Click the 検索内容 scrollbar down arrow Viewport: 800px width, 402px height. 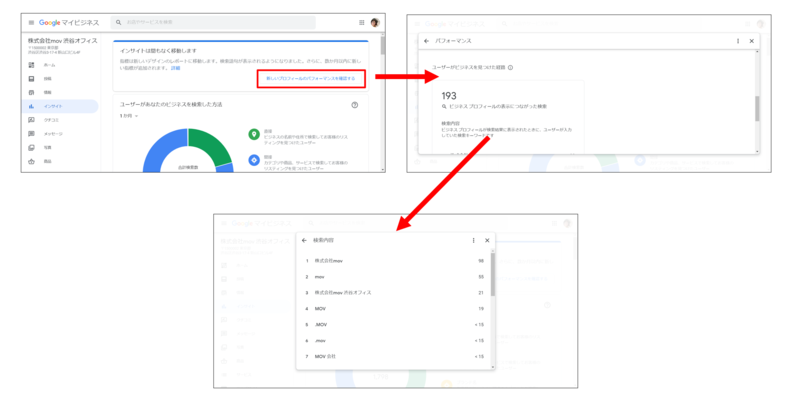pyautogui.click(x=493, y=367)
